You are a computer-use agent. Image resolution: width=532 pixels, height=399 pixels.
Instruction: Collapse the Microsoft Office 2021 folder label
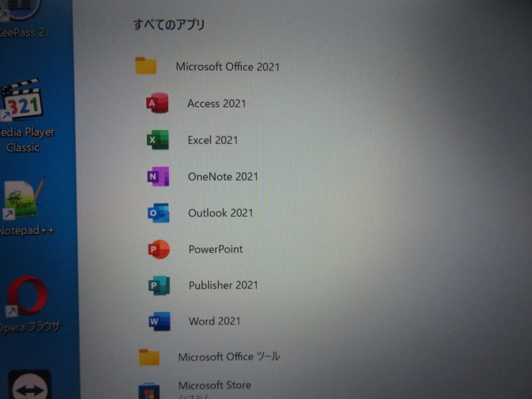pos(228,67)
